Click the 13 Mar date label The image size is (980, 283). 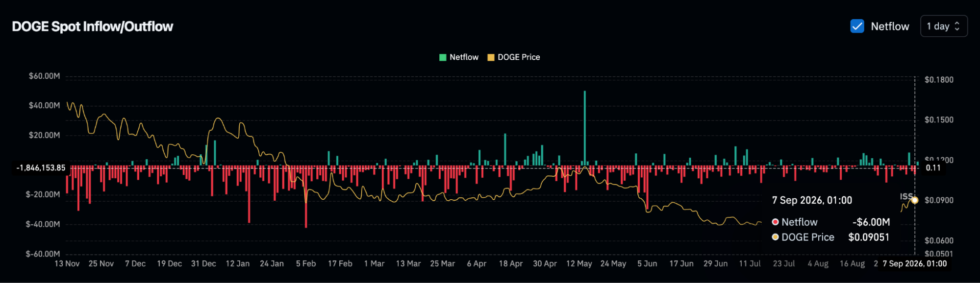coord(408,264)
